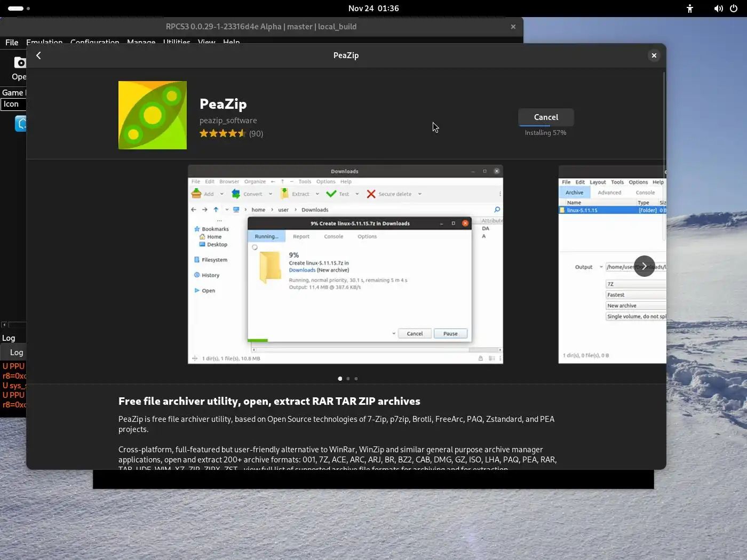747x560 pixels.
Task: Open the first PeaZip screenshot
Action: [345, 265]
